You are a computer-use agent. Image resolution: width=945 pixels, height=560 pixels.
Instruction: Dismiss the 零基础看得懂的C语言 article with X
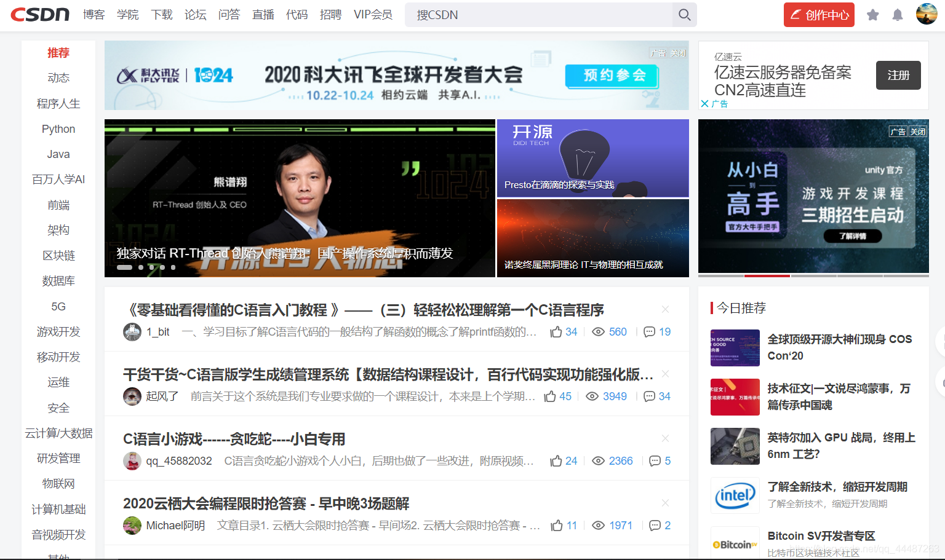[665, 309]
